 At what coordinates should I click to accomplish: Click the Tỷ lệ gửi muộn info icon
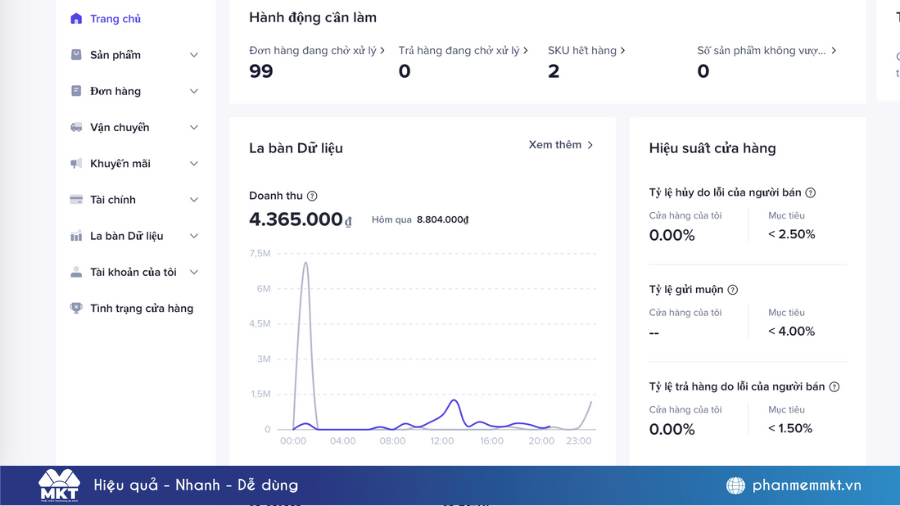(732, 290)
